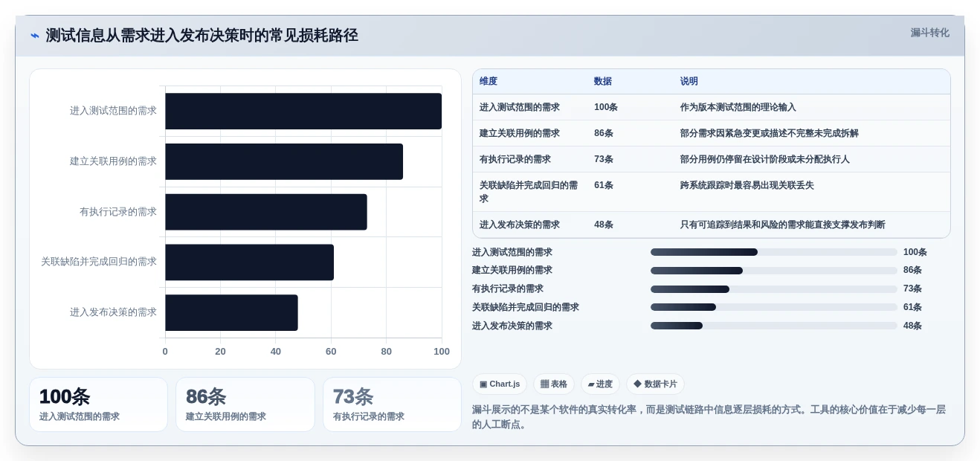
Task: Click the chart axis label 有执行记录的需求
Action: click(x=118, y=212)
